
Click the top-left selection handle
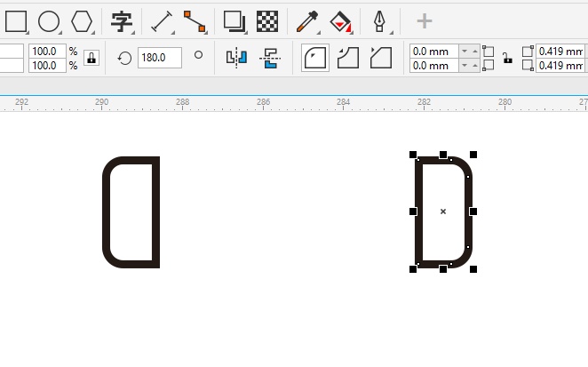point(413,155)
